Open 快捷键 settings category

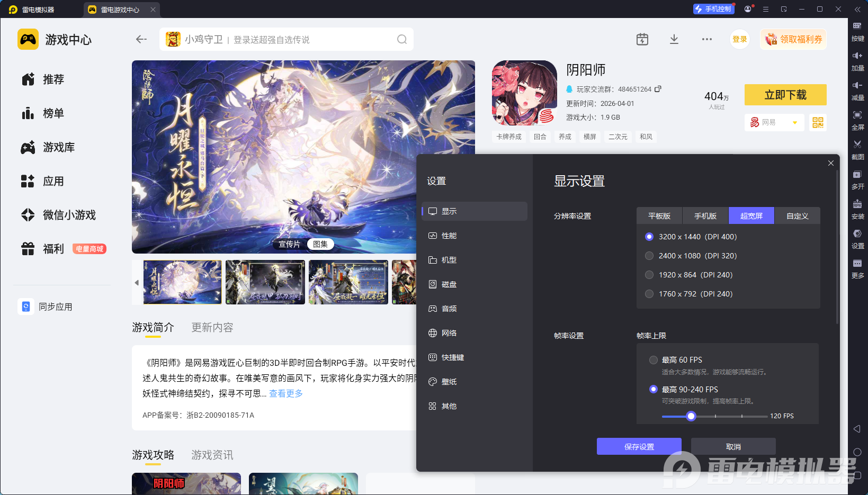(475, 357)
